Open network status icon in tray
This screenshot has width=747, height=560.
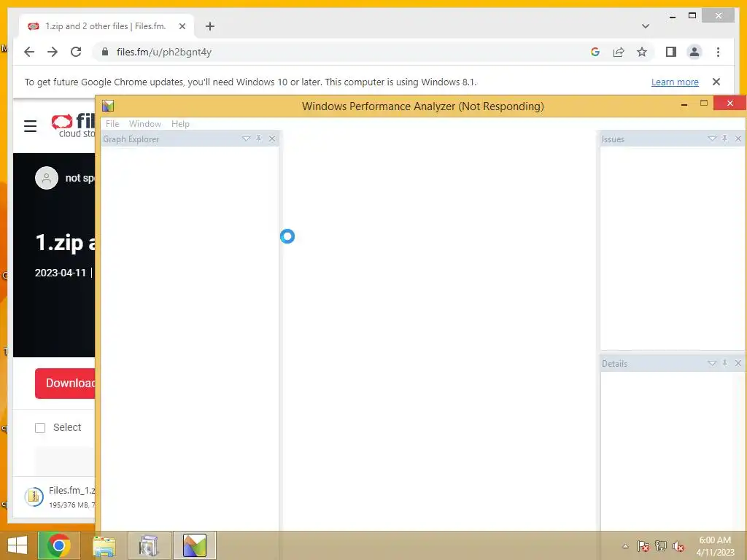pos(661,546)
